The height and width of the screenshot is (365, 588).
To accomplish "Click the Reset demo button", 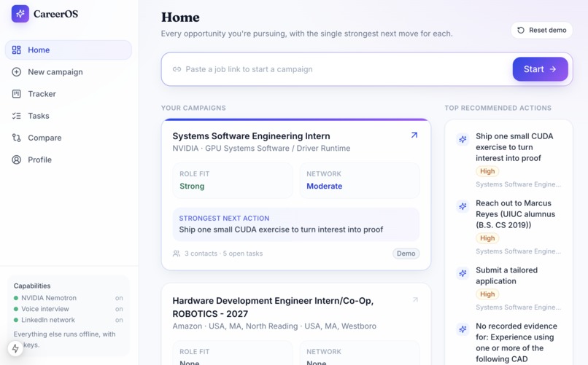I will pyautogui.click(x=542, y=31).
